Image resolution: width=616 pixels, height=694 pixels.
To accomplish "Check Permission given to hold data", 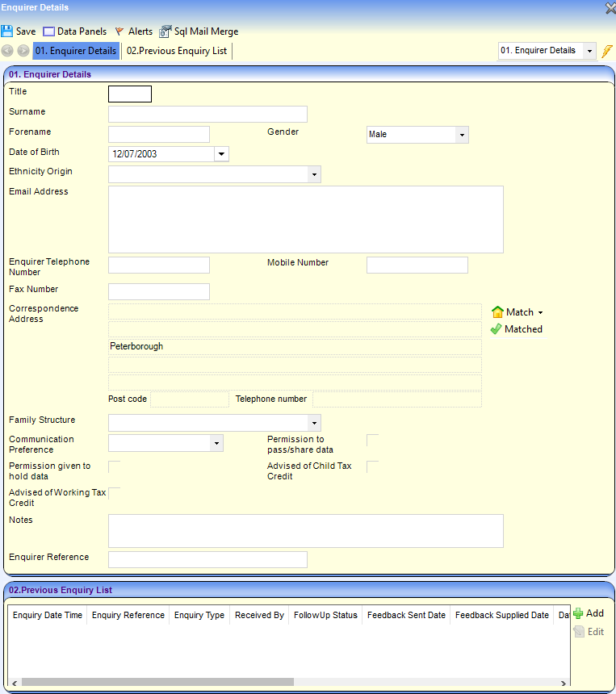I will tap(114, 466).
